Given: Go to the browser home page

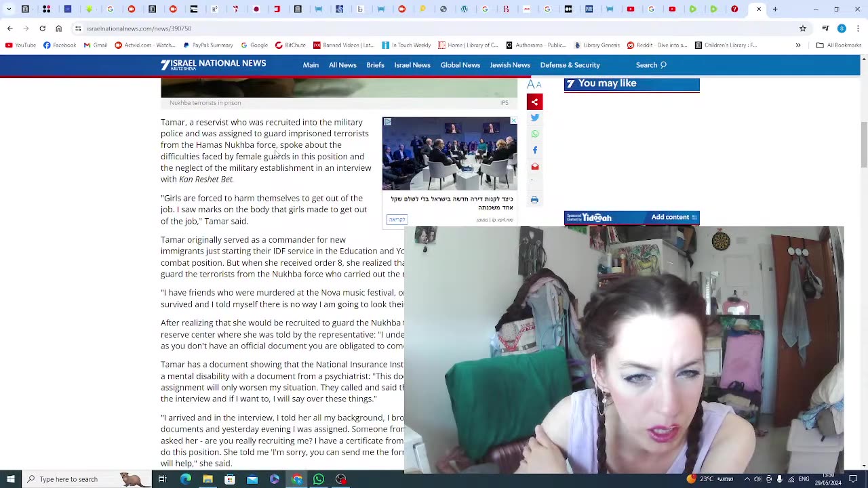Looking at the screenshot, I should pos(58,28).
